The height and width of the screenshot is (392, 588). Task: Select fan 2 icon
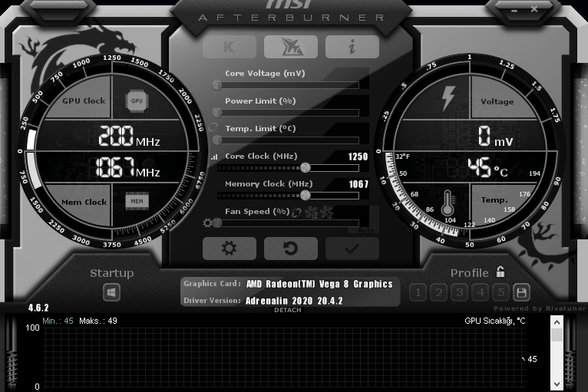coord(326,212)
